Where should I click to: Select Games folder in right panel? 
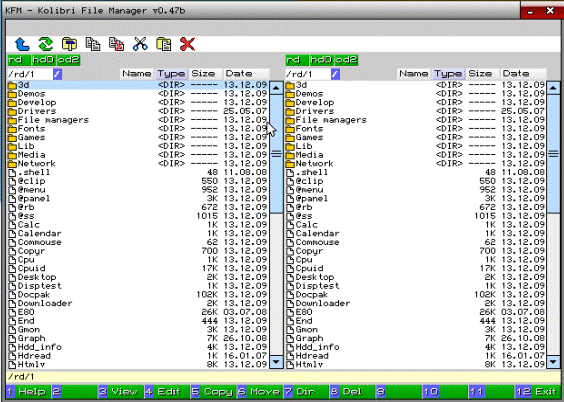click(x=415, y=137)
